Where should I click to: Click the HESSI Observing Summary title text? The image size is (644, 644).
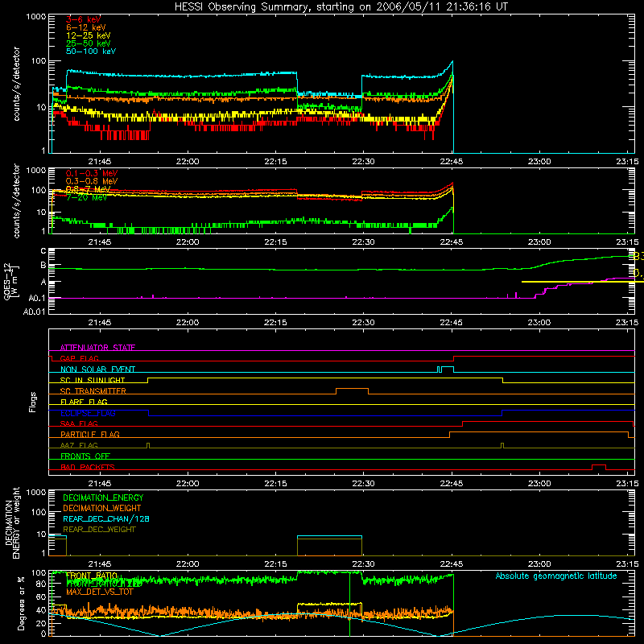point(341,6)
